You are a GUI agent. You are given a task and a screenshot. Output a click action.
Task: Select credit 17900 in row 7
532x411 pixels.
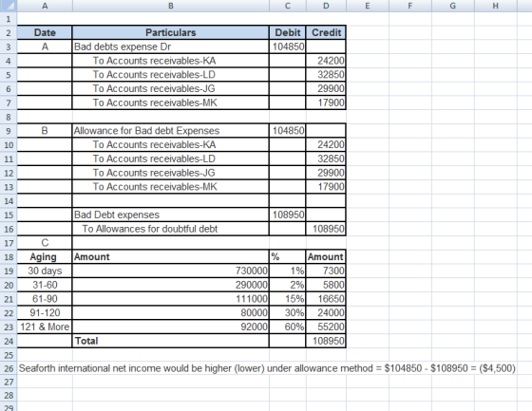(326, 103)
